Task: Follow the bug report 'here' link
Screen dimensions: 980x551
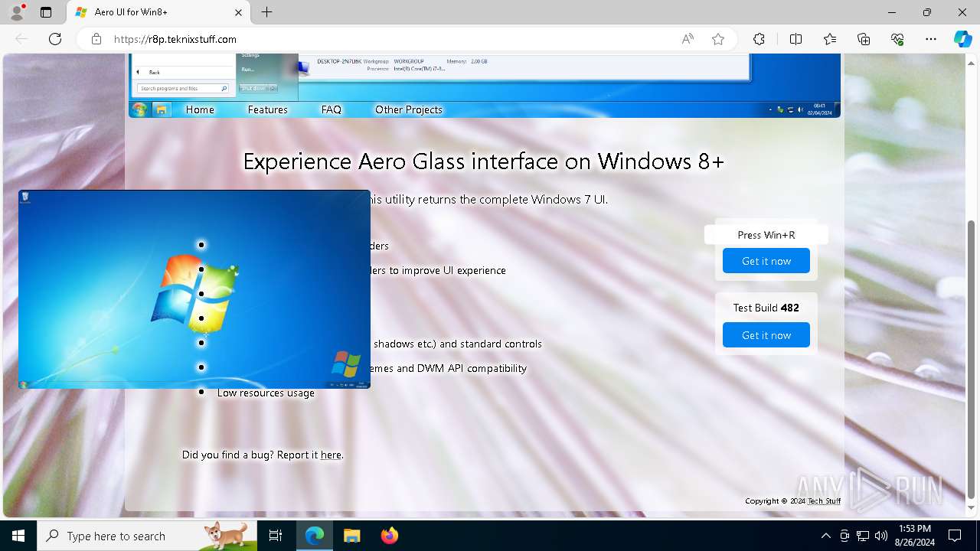Action: pyautogui.click(x=331, y=455)
